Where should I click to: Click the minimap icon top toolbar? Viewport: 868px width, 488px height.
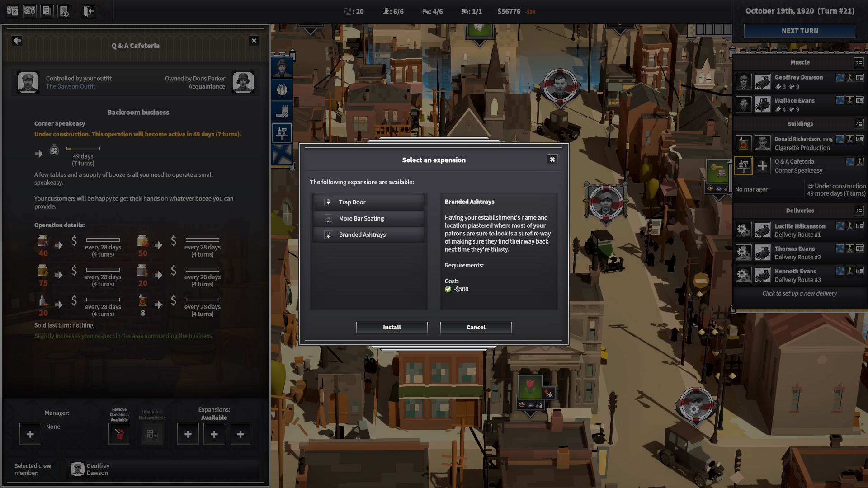pyautogui.click(x=12, y=10)
